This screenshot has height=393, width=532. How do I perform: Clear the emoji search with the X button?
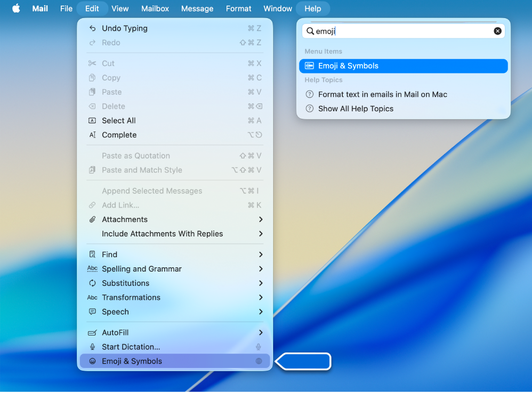click(x=497, y=30)
